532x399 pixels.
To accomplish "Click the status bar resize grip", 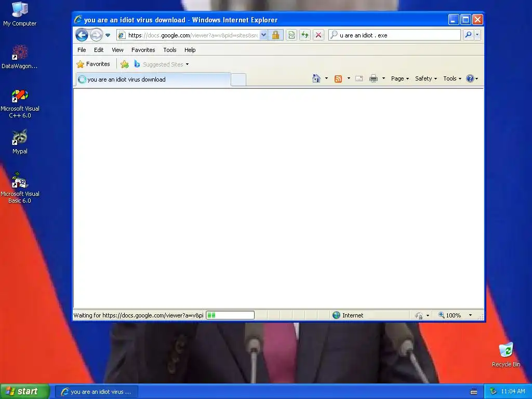I will pyautogui.click(x=481, y=317).
